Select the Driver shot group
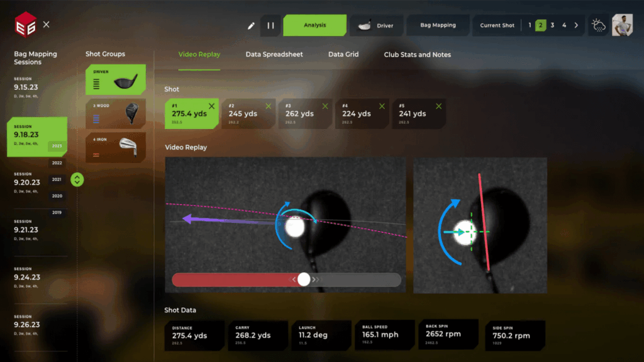This screenshot has height=362, width=644. (116, 79)
